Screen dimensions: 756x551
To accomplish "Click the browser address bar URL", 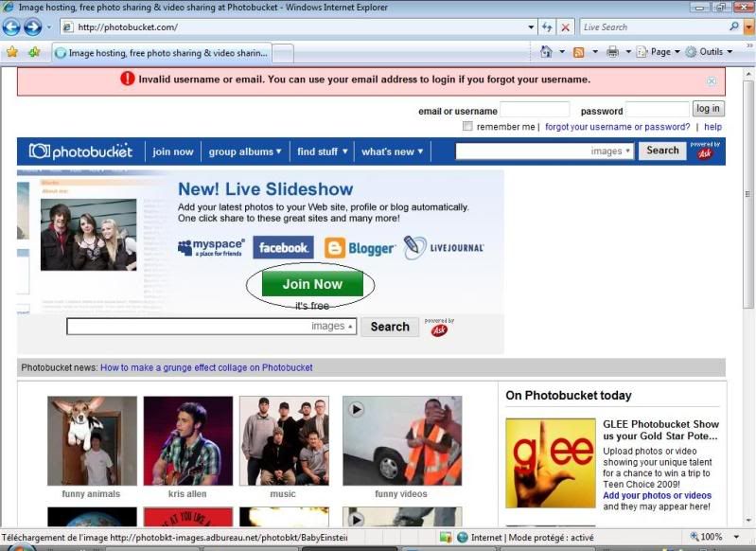I will click(x=296, y=27).
